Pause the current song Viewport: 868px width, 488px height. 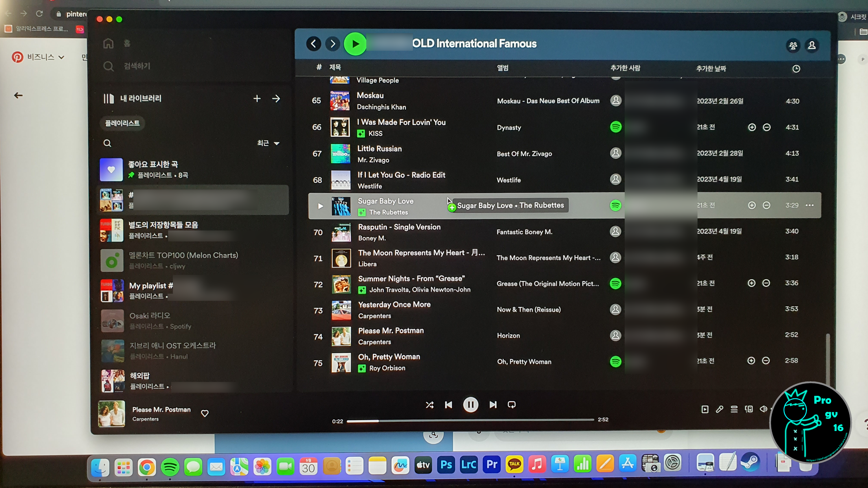(x=470, y=404)
